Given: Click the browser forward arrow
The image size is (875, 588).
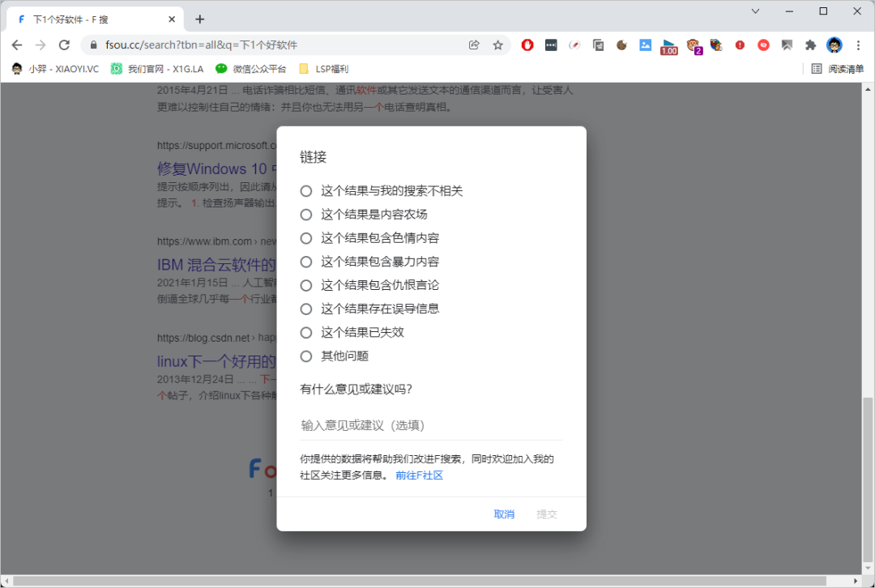Looking at the screenshot, I should 41,45.
